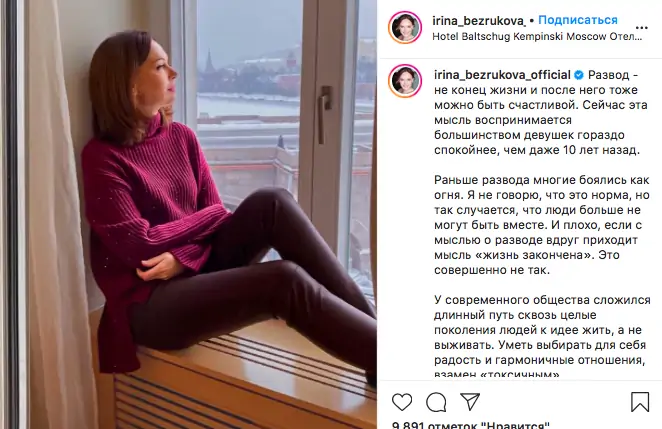Click the Kremlin tower through the window
The height and width of the screenshot is (429, 662).
click(x=209, y=61)
